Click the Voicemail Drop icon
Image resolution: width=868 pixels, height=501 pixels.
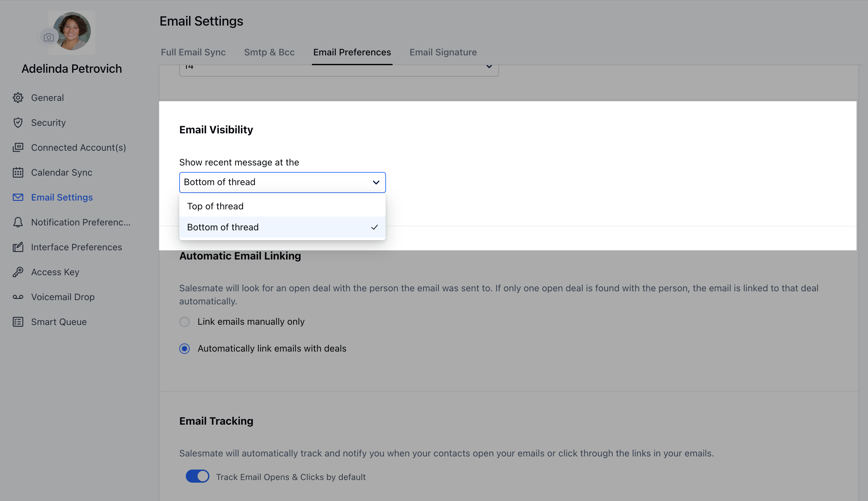click(x=18, y=297)
